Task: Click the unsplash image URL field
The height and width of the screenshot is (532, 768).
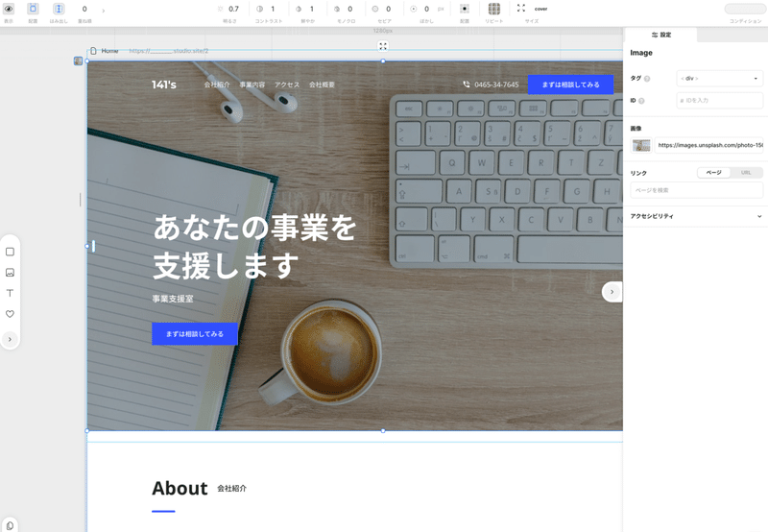Action: click(708, 145)
